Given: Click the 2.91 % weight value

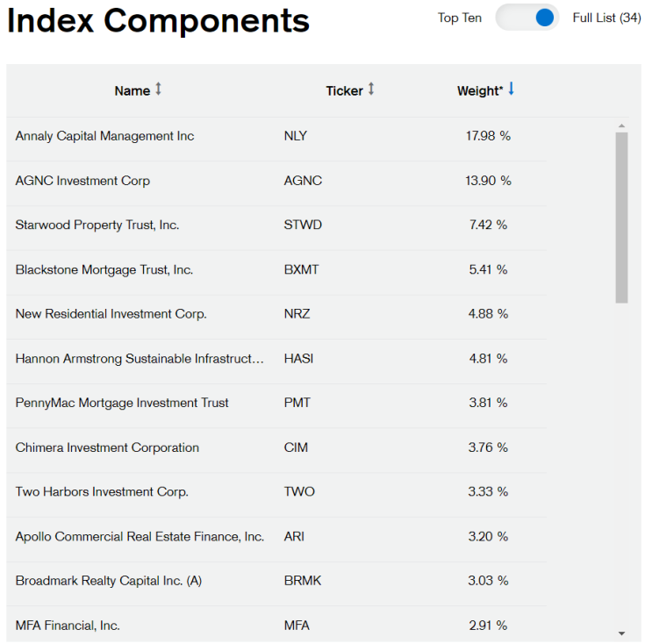Looking at the screenshot, I should (488, 626).
